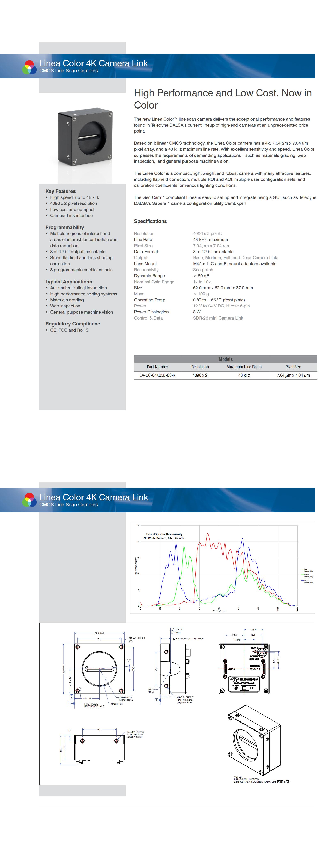The width and height of the screenshot is (335, 868).
Task: Click the 'M42x1 - 6H' thread label
Action: pos(117,704)
